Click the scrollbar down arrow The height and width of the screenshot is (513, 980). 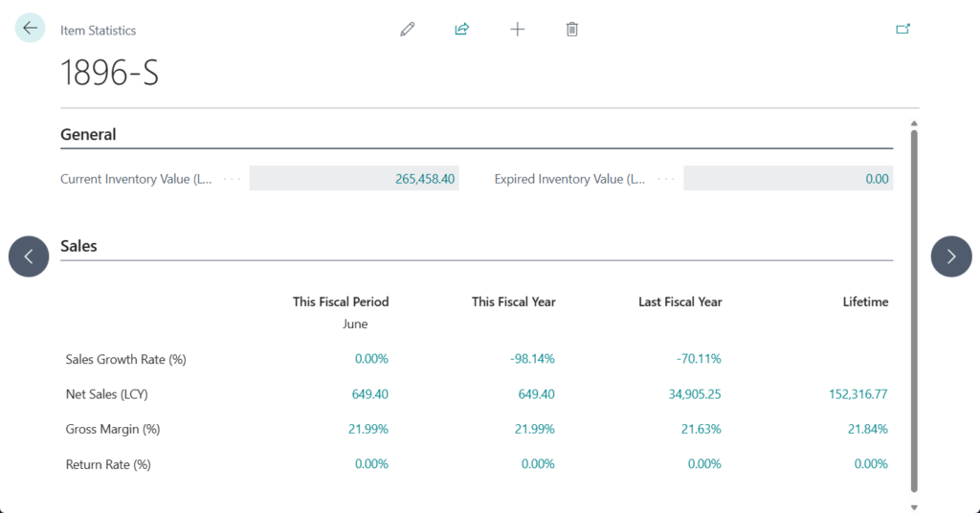914,507
